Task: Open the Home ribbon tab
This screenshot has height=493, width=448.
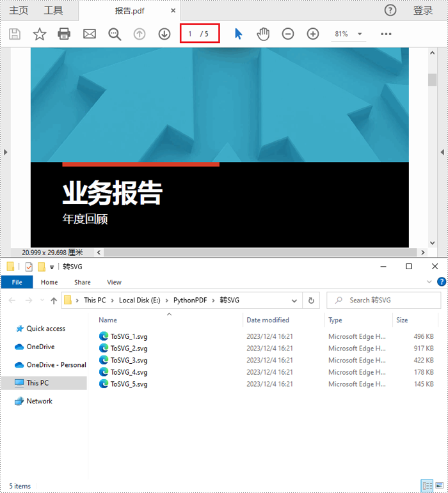Action: [x=49, y=282]
